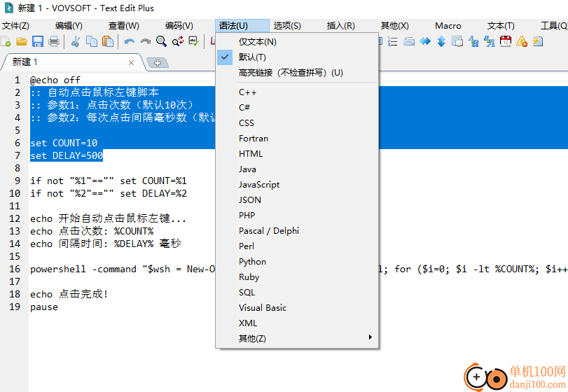568x392 pixels.
Task: Redo with the gray arrow icon
Action: tap(145, 41)
